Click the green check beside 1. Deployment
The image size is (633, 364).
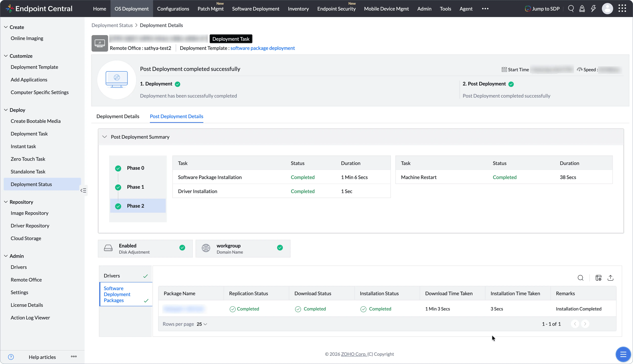pos(177,84)
